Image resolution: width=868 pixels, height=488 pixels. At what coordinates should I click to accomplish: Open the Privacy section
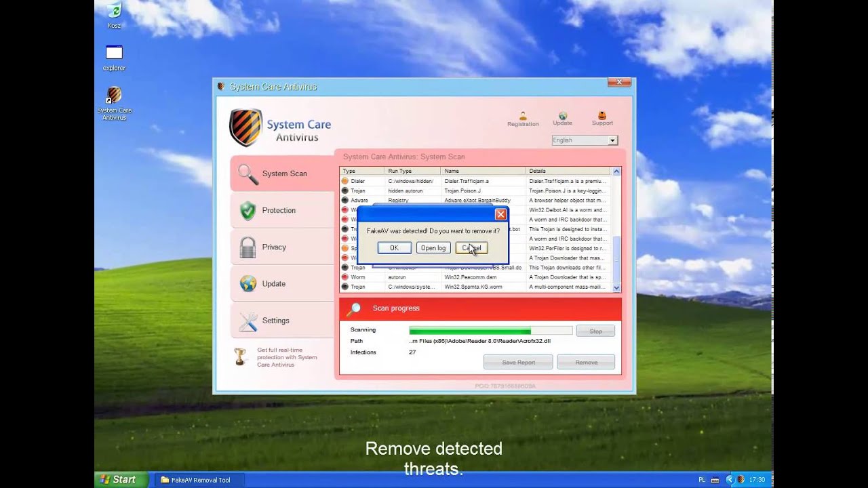[x=281, y=247]
